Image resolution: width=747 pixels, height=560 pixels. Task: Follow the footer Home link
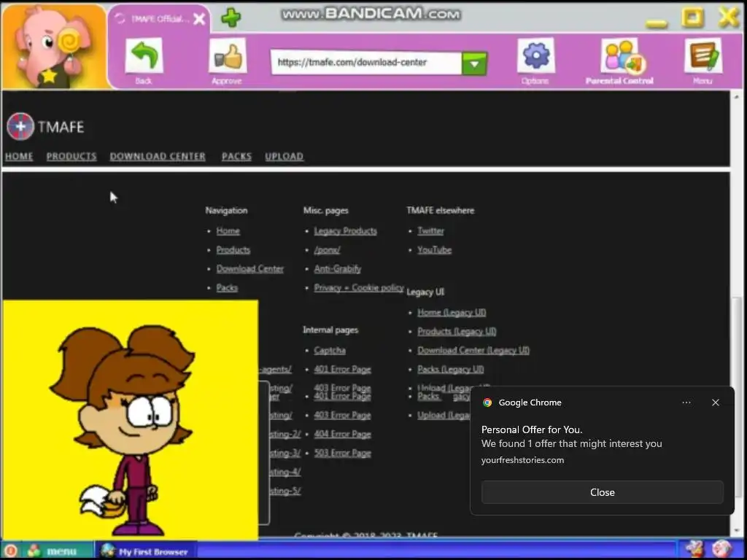click(x=228, y=231)
